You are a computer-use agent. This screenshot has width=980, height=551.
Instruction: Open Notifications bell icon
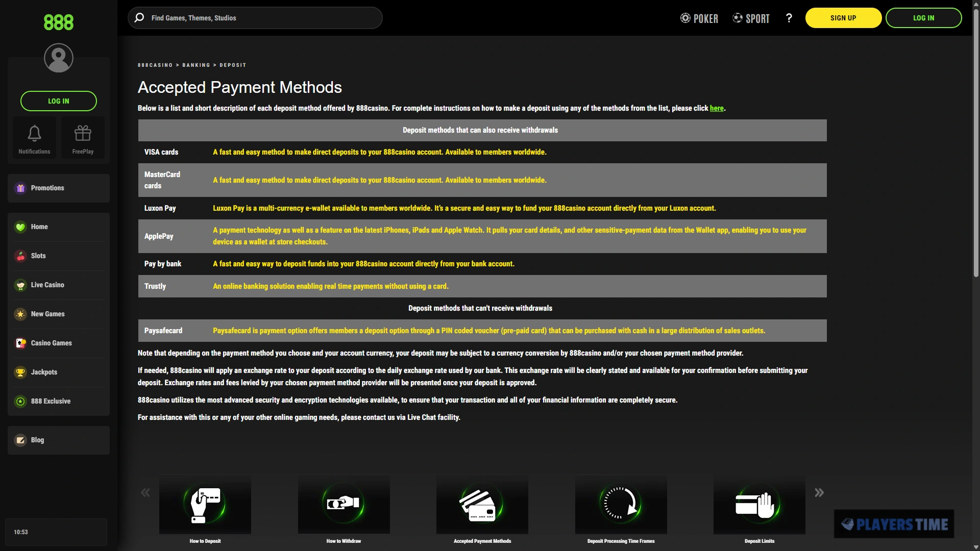coord(34,133)
